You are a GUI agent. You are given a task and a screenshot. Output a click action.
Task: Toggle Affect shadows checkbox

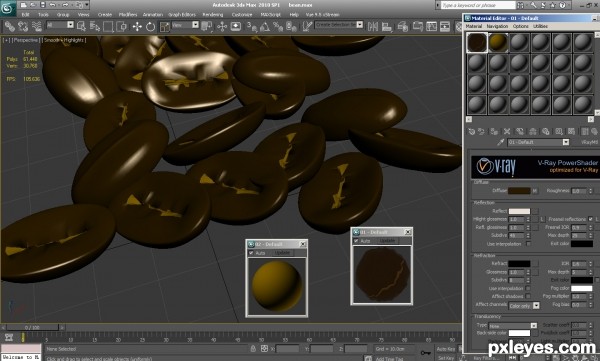[528, 296]
